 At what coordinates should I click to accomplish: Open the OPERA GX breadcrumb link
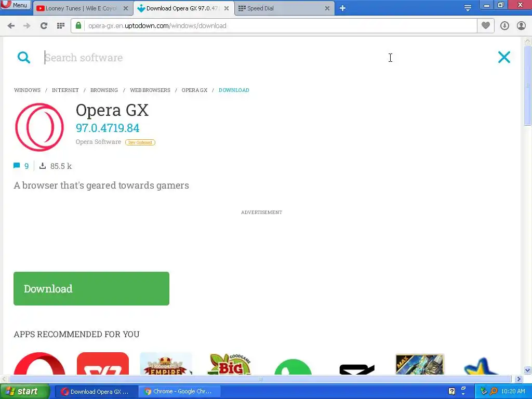tap(194, 90)
